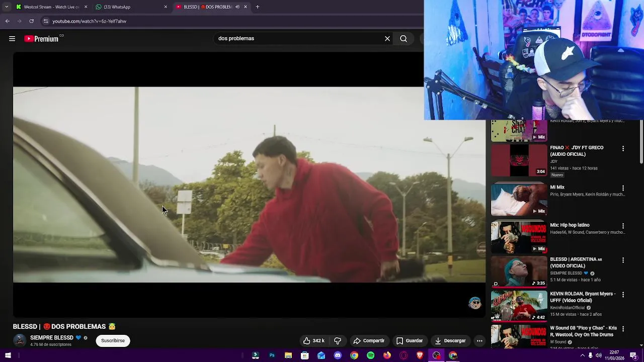
Task: Open the tab search dropdown arrow
Action: point(7,7)
